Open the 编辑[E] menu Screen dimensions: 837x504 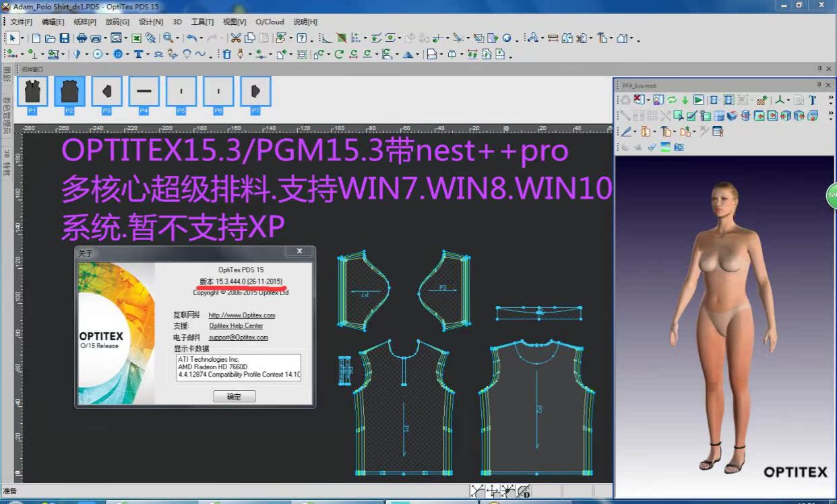(53, 22)
